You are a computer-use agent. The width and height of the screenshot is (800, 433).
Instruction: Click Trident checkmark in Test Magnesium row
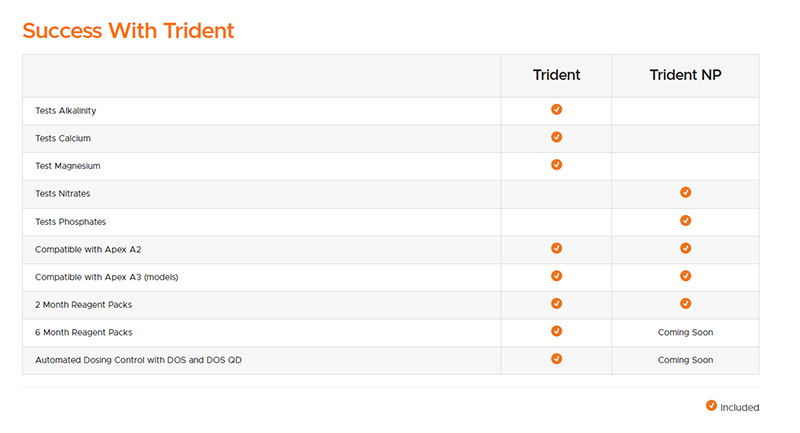pyautogui.click(x=556, y=164)
